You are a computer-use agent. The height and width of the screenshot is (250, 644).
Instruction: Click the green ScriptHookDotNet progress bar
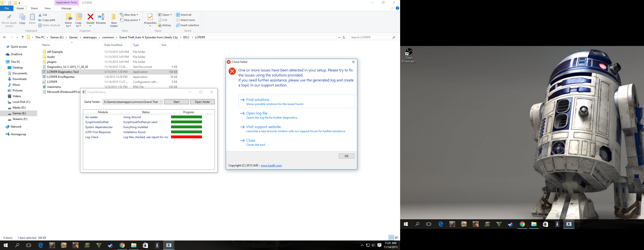pyautogui.click(x=186, y=122)
